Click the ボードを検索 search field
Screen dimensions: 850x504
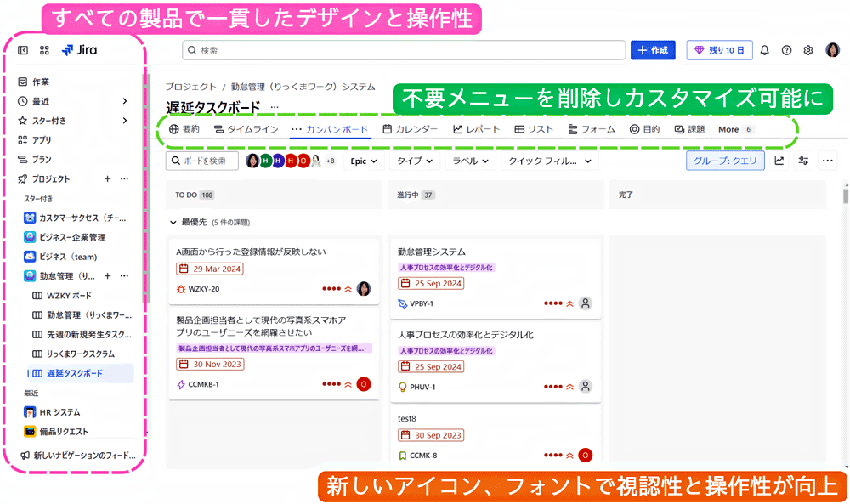(x=201, y=161)
